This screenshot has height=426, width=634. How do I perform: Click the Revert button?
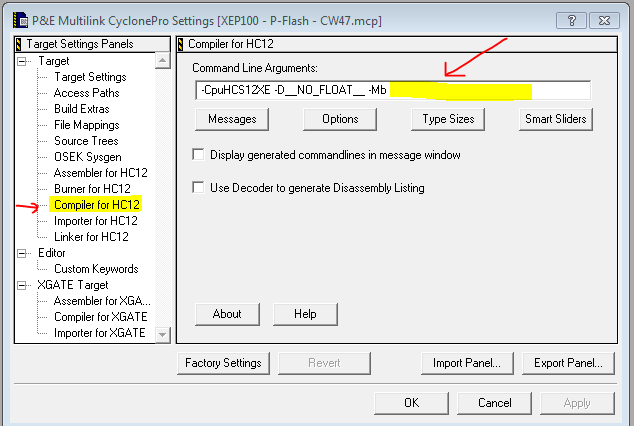click(324, 363)
